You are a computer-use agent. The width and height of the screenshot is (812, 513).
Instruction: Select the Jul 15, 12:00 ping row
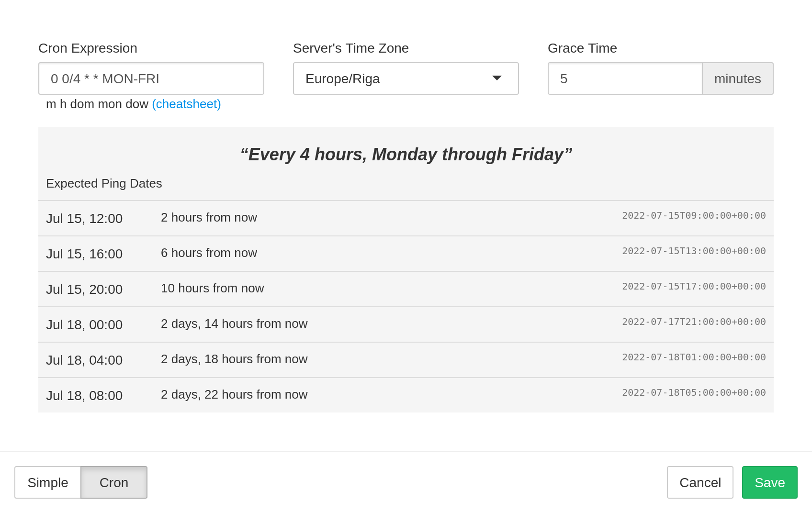click(x=406, y=218)
